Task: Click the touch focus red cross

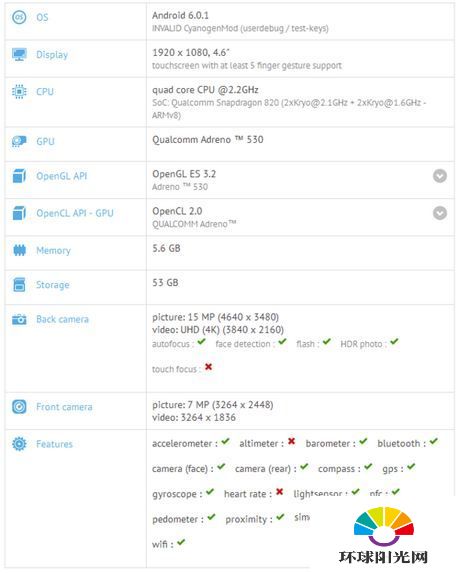Action: click(208, 367)
